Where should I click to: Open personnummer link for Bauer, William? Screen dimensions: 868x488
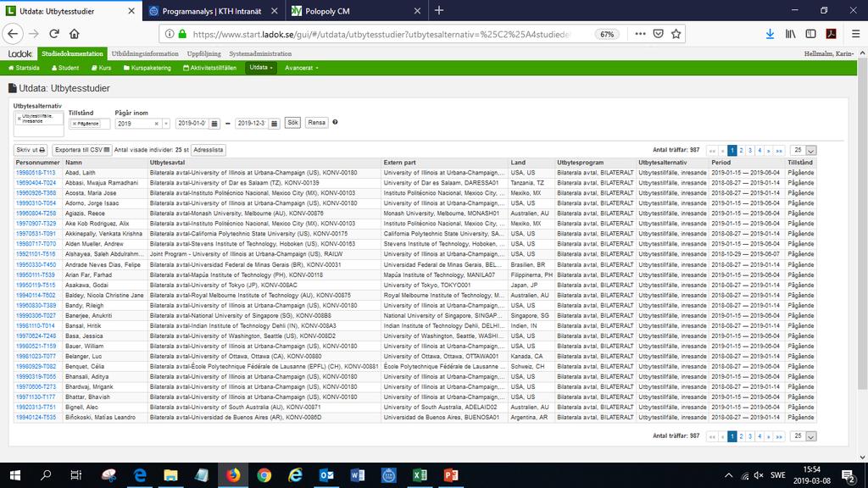pos(36,346)
